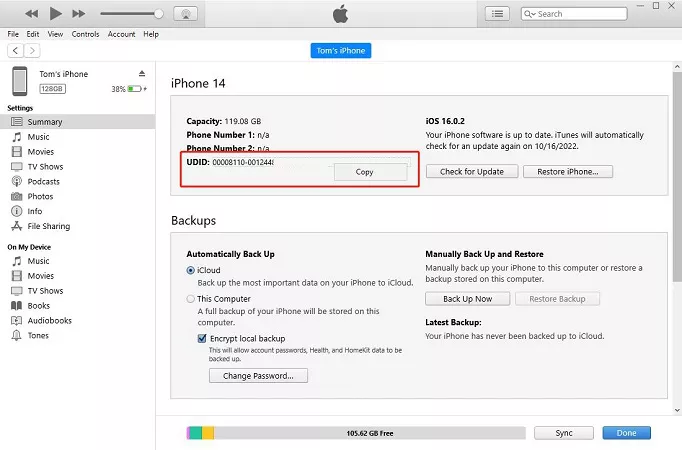Open File Sharing in the sidebar

pos(48,226)
